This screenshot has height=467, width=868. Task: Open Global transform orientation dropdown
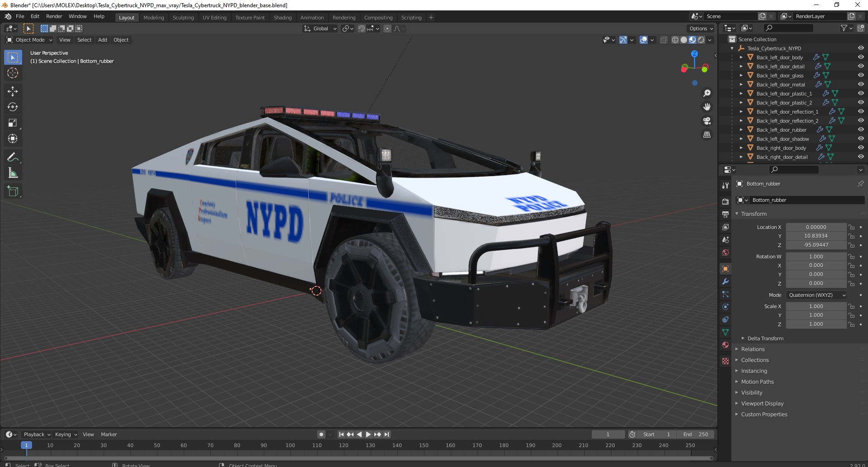point(320,29)
